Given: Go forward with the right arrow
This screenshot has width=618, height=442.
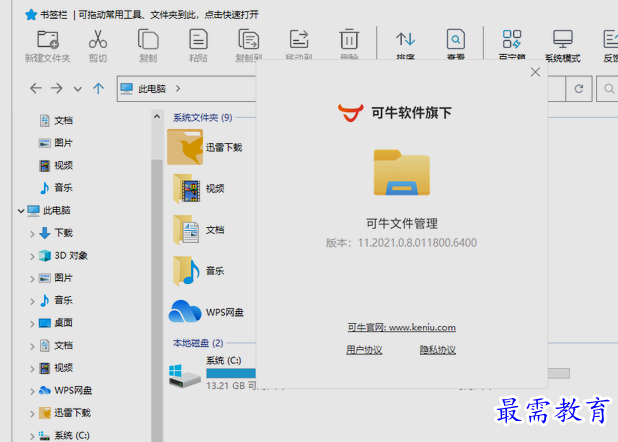Looking at the screenshot, I should click(57, 88).
